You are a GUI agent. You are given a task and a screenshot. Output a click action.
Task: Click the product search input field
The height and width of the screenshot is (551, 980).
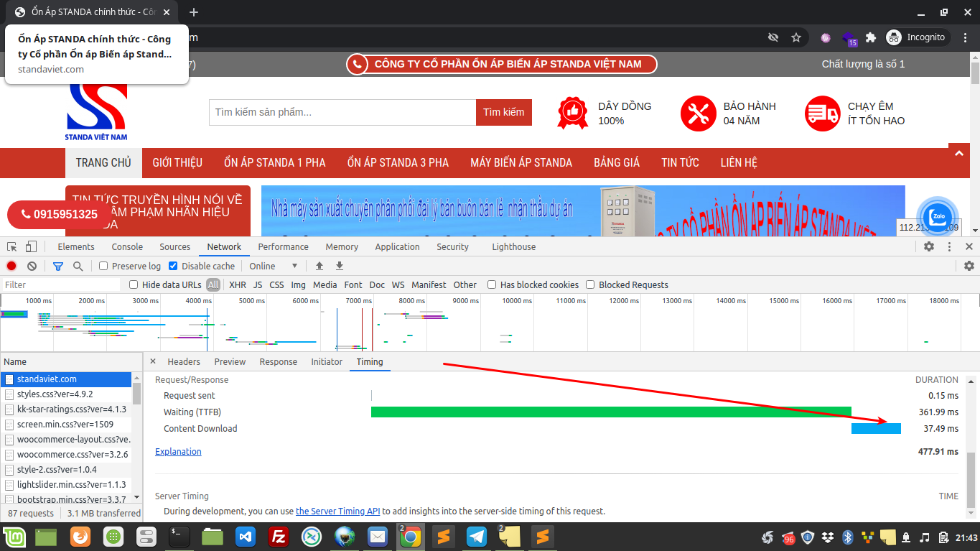point(342,112)
